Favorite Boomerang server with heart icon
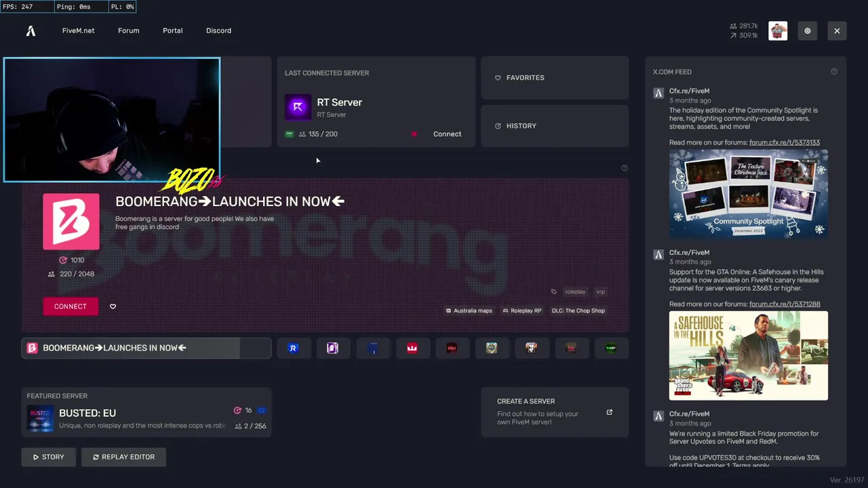 tap(113, 306)
